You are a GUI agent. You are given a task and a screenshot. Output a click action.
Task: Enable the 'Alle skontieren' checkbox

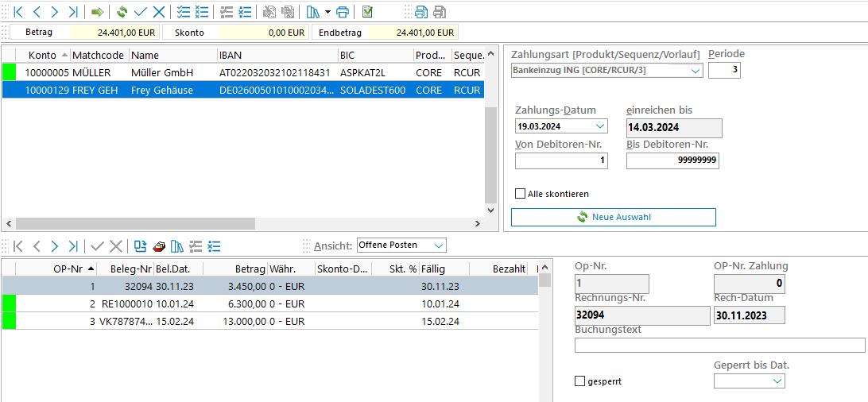(x=521, y=194)
